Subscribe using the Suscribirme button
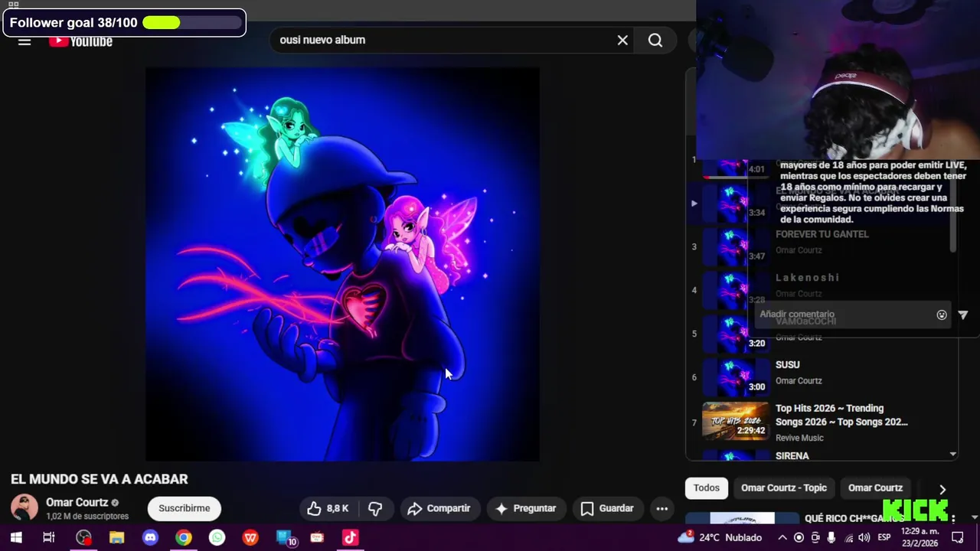This screenshot has height=551, width=980. pos(184,508)
